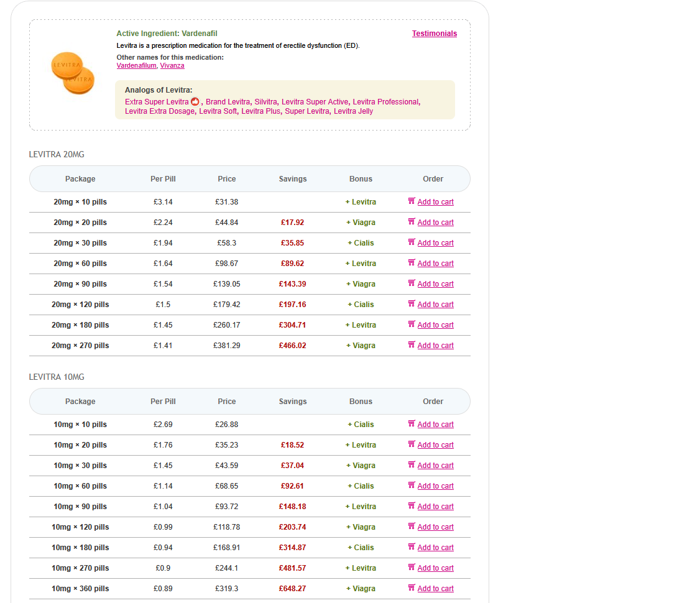700x603 pixels.
Task: Click cart icon for 10mg × 60 pills
Action: click(x=412, y=485)
